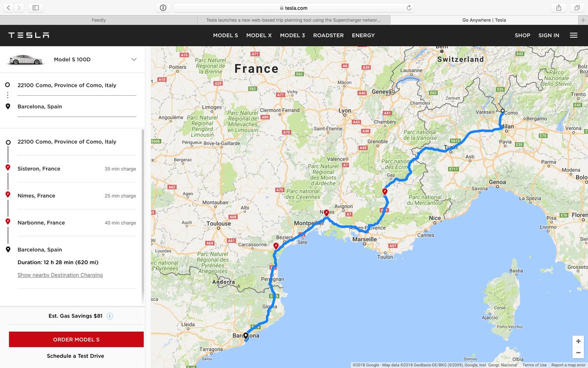Viewport: 588px width, 368px height.
Task: Click the 35 min charge label
Action: coord(120,169)
